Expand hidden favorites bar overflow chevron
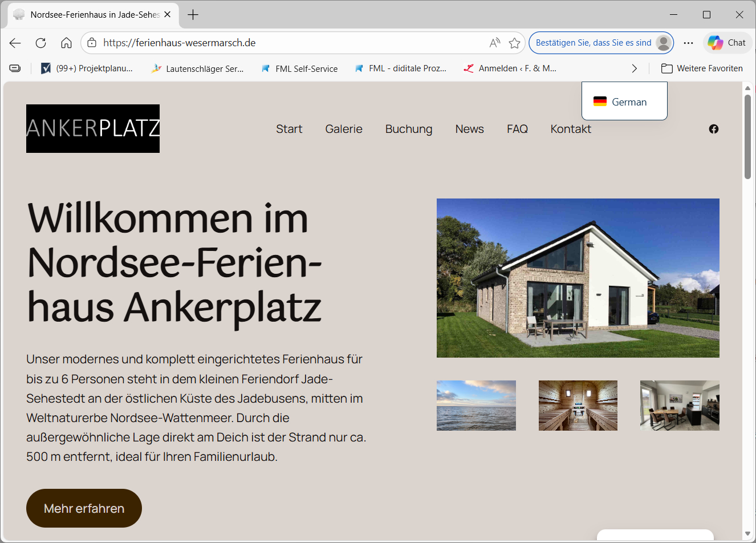756x543 pixels. [x=634, y=68]
